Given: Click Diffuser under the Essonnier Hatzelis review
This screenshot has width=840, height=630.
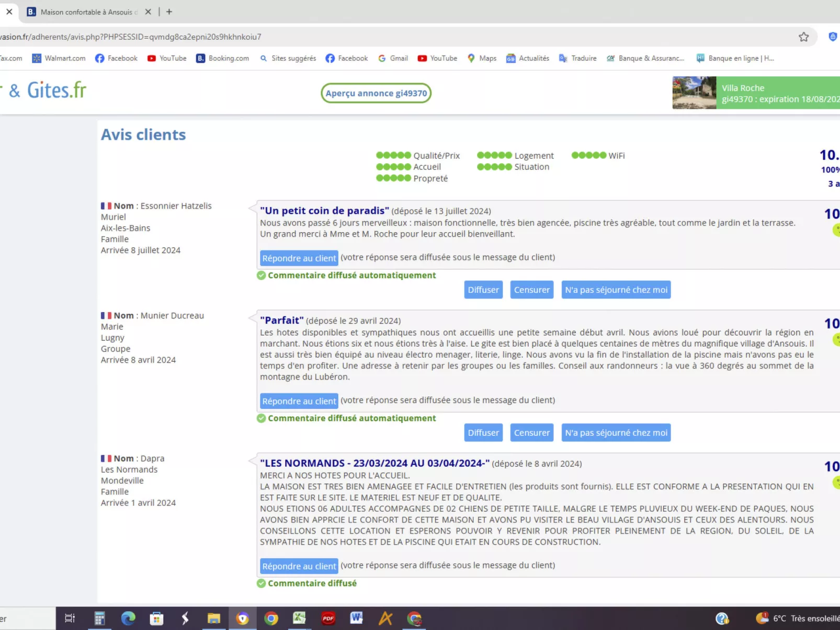Looking at the screenshot, I should 483,290.
